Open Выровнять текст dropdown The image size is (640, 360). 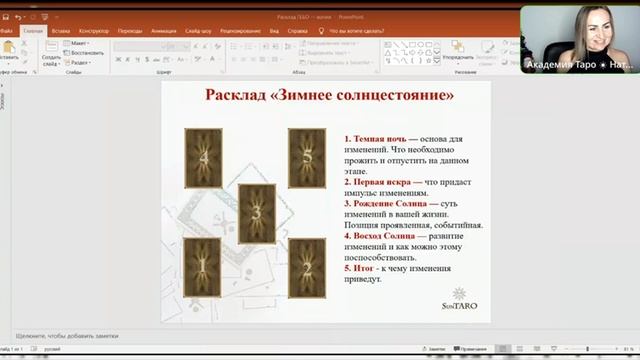pyautogui.click(x=324, y=53)
